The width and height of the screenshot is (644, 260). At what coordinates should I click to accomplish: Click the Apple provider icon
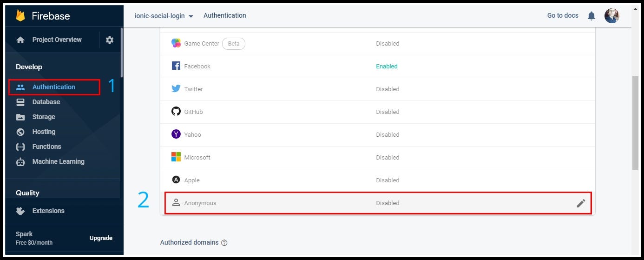176,180
